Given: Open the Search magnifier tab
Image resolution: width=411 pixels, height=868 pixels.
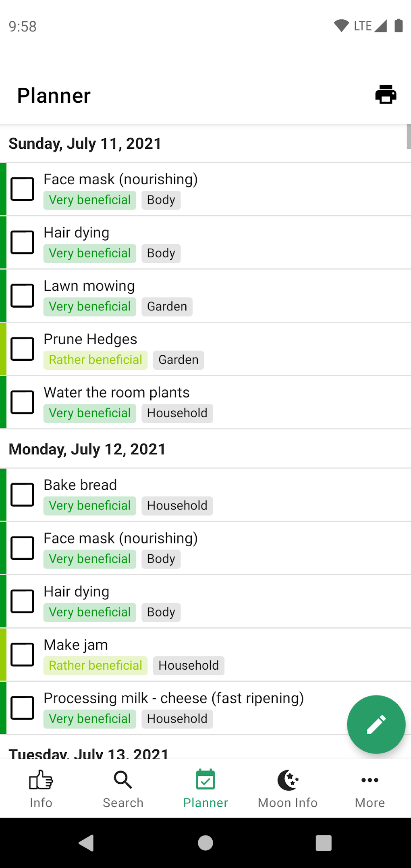Looking at the screenshot, I should point(123,788).
